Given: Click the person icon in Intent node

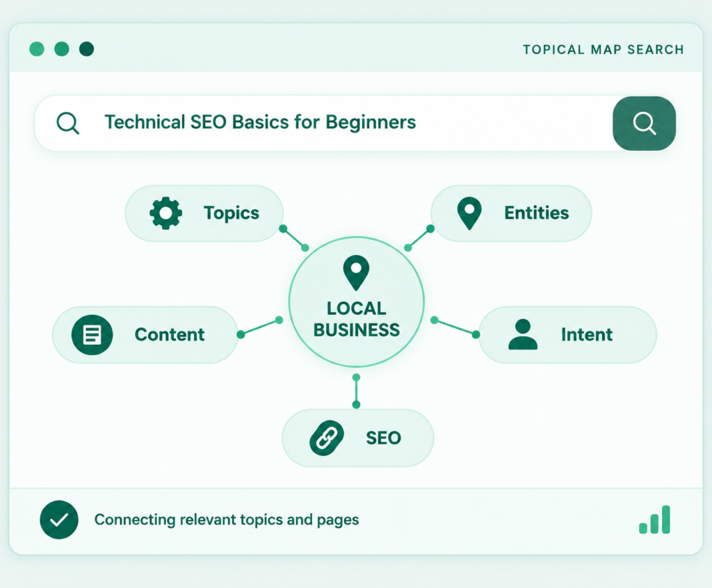Looking at the screenshot, I should [x=523, y=334].
